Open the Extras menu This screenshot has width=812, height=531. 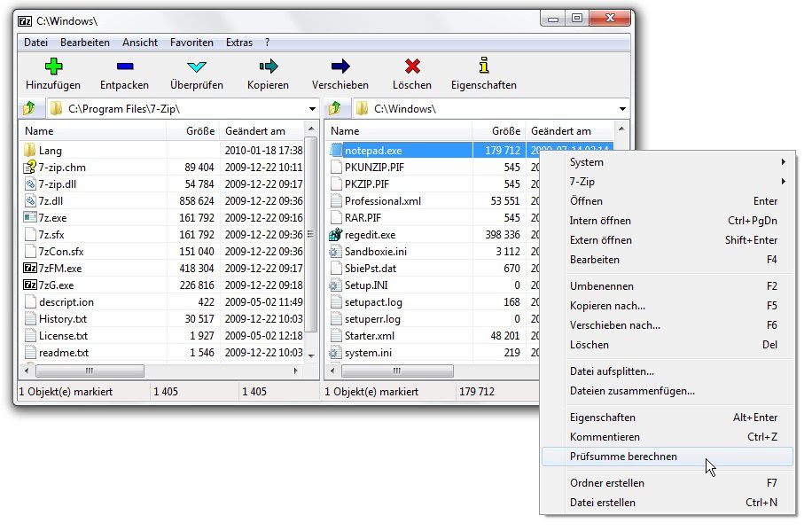coord(239,43)
